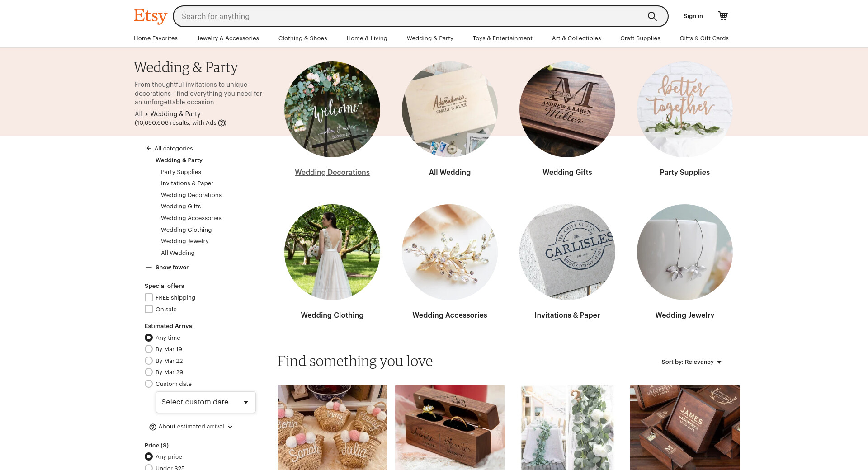Click the Sign in button
The image size is (868, 470).
point(693,16)
